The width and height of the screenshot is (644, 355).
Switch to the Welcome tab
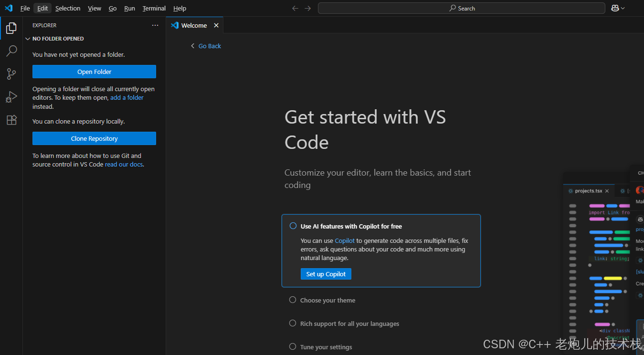point(194,25)
